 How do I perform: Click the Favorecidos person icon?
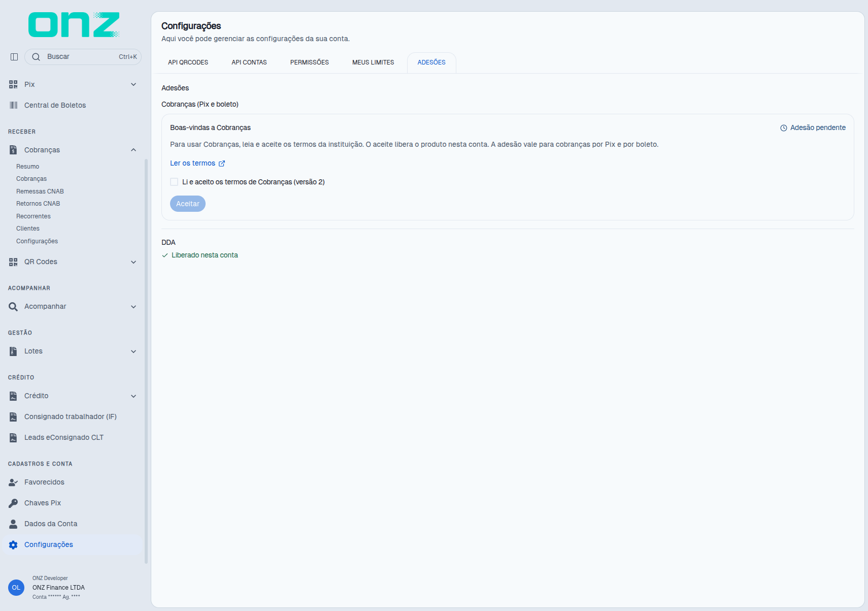pyautogui.click(x=13, y=482)
